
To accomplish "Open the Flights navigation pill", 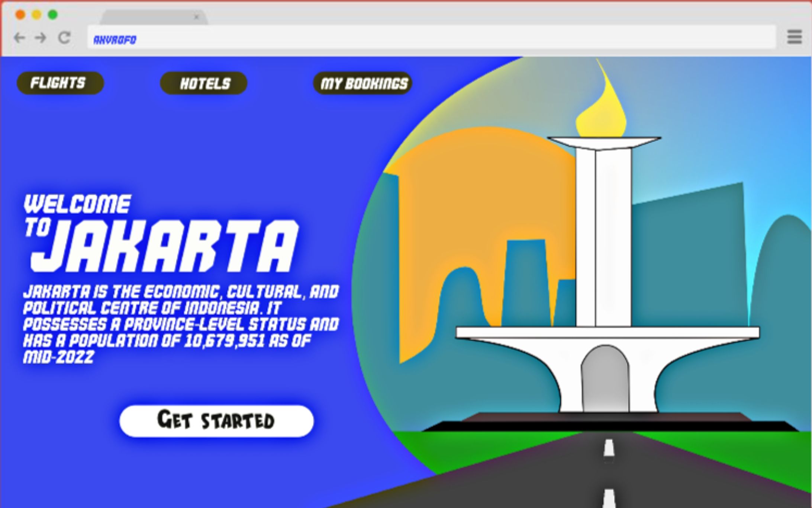I will pyautogui.click(x=60, y=83).
